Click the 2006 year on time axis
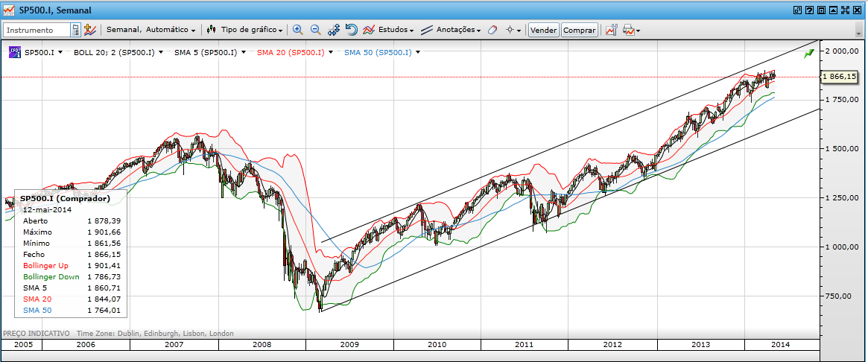The width and height of the screenshot is (868, 362). click(86, 344)
